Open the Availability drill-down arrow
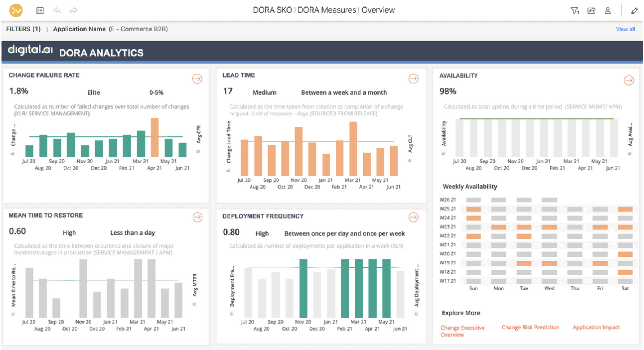This screenshot has width=644, height=350. [x=629, y=80]
